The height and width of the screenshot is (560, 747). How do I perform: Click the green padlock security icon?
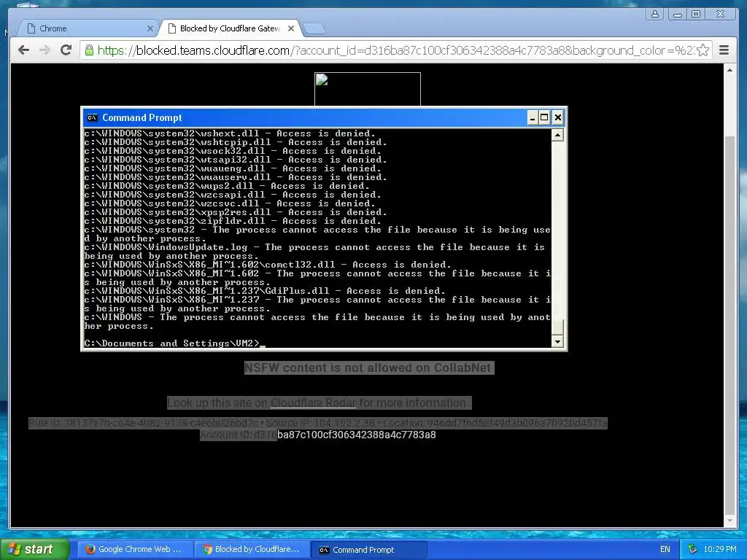pos(89,50)
